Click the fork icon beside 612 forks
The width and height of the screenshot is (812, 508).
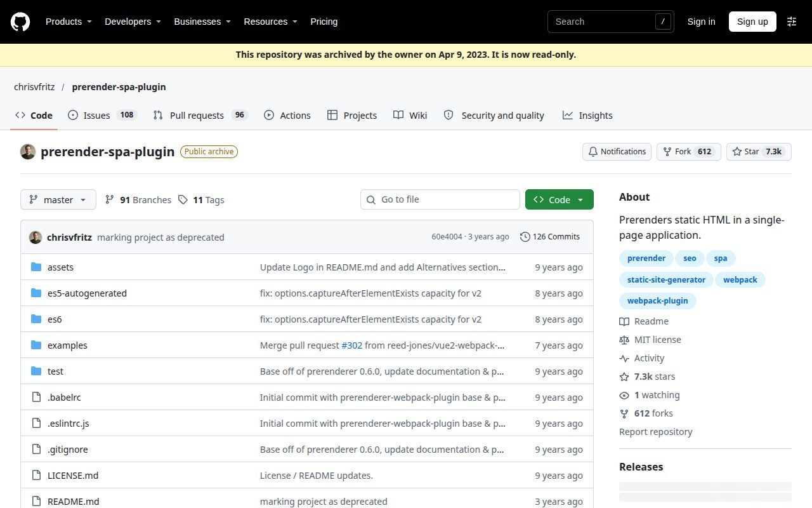[624, 413]
